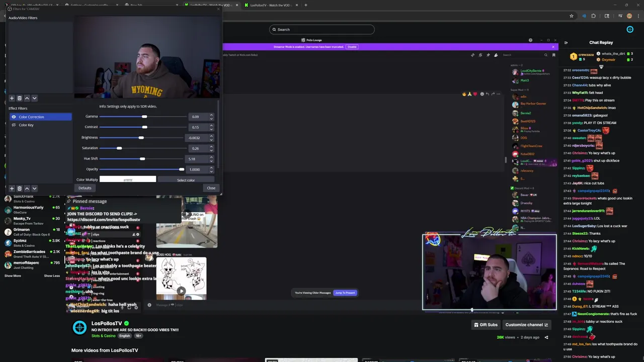Collapse the Chat Replay panel
The width and height of the screenshot is (644, 362).
pyautogui.click(x=566, y=43)
